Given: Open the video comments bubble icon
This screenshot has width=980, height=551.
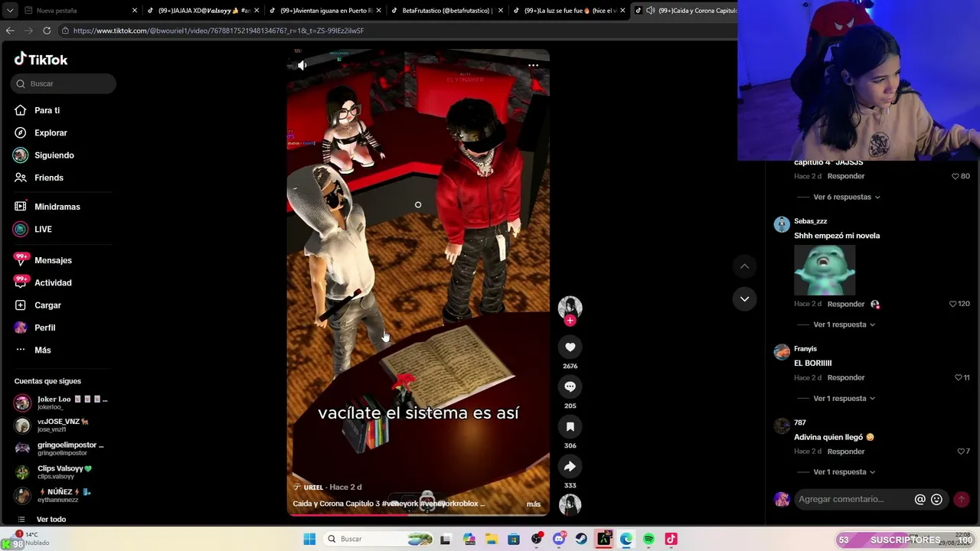Looking at the screenshot, I should 570,387.
